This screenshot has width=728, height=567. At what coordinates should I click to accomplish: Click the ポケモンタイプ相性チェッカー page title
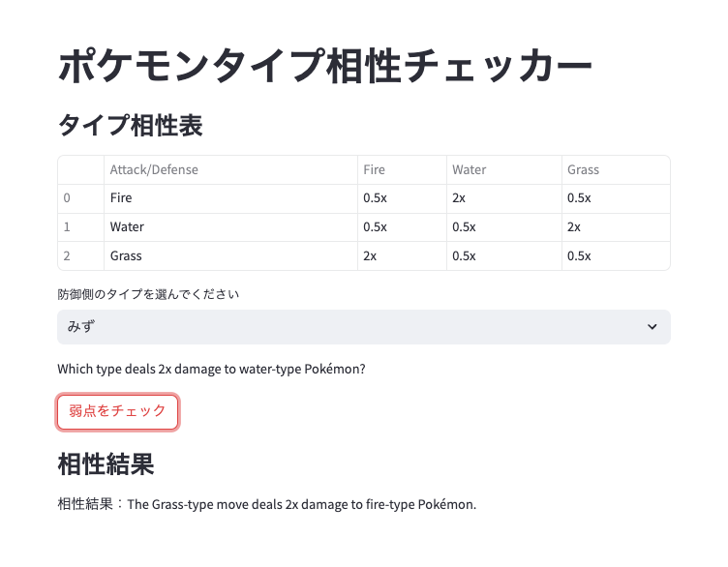[x=325, y=66]
